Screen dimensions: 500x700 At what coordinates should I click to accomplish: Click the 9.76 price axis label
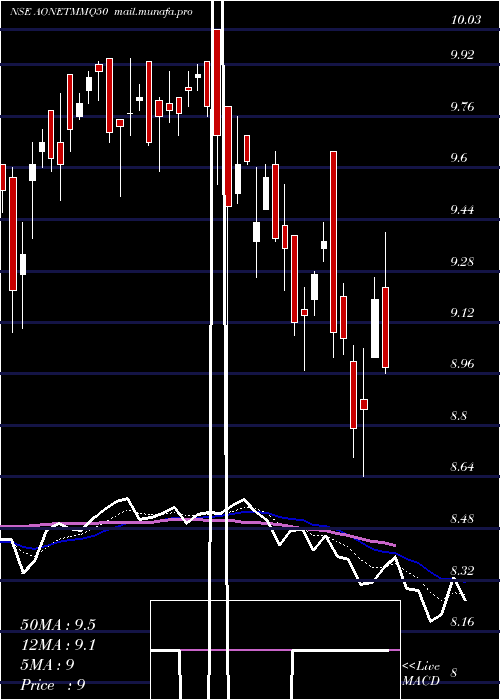pyautogui.click(x=462, y=107)
